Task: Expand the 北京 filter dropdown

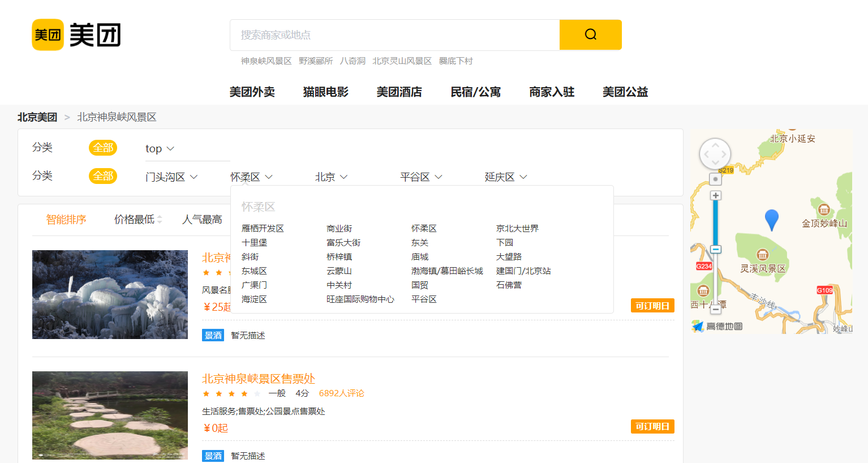Action: [331, 177]
